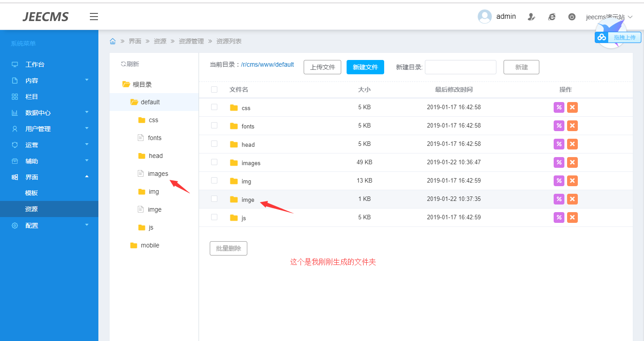This screenshot has width=644, height=341.
Task: Select 工作台 in the sidebar
Action: tap(35, 64)
